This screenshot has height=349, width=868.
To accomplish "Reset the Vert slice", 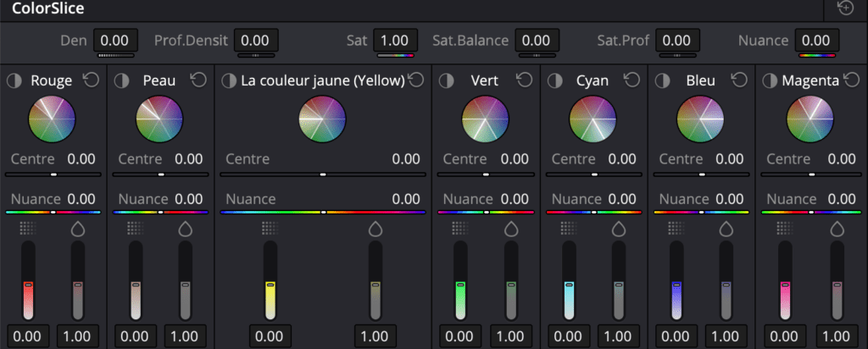I will click(x=525, y=80).
